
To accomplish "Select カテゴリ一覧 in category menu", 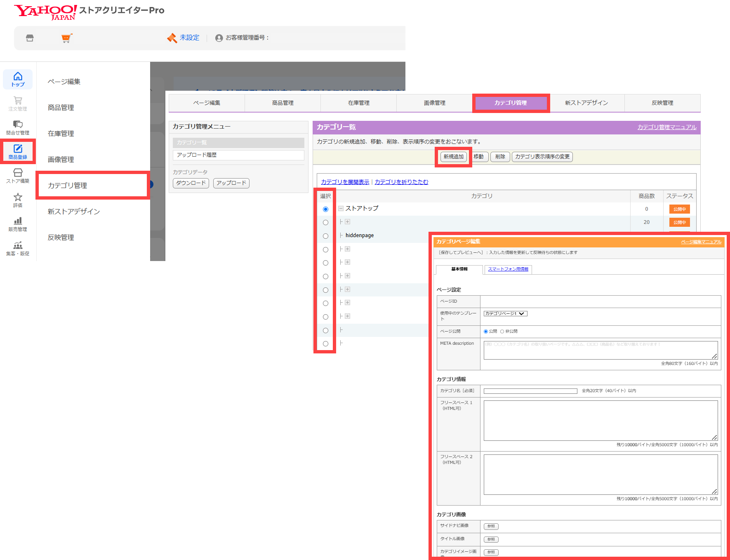I will (238, 143).
